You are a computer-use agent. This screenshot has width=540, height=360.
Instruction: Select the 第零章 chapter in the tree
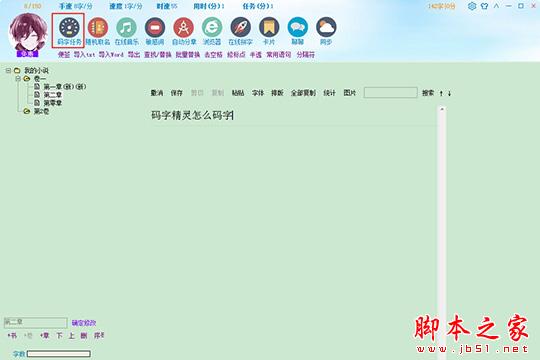[x=53, y=103]
